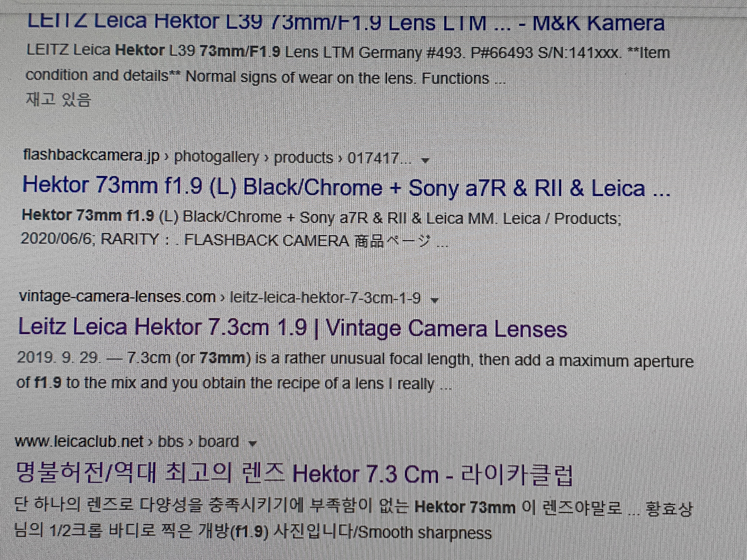Expand dropdown arrow beside vintage-camera-lenses.com URL
This screenshot has width=747, height=560.
point(435,300)
